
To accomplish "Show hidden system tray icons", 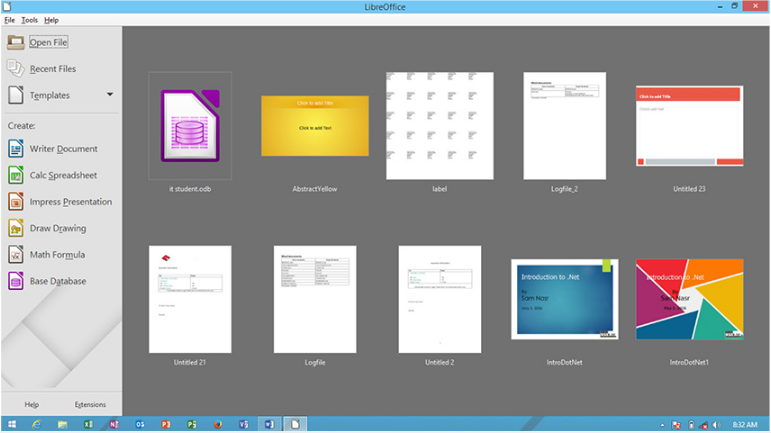I will [662, 425].
